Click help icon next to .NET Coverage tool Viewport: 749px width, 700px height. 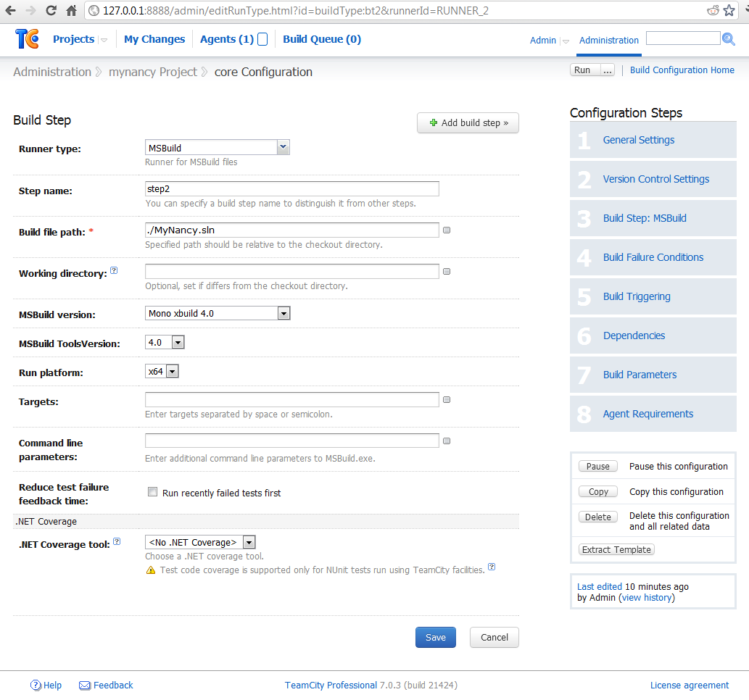tap(117, 541)
